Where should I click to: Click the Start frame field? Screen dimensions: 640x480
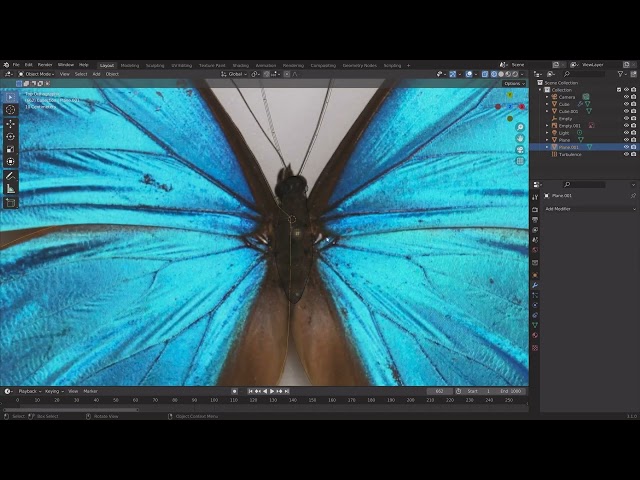click(x=479, y=391)
